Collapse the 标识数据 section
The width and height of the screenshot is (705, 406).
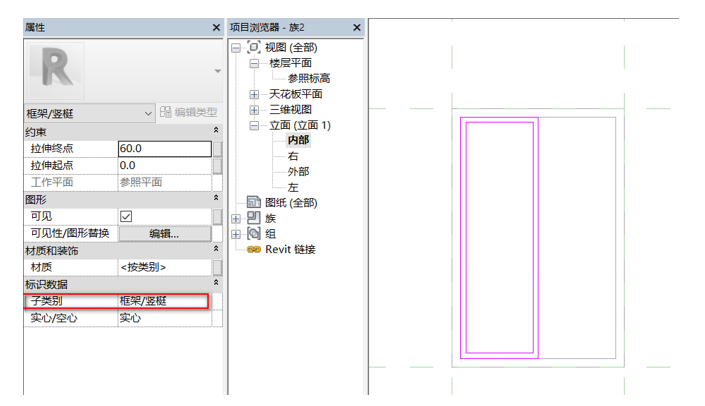point(216,283)
